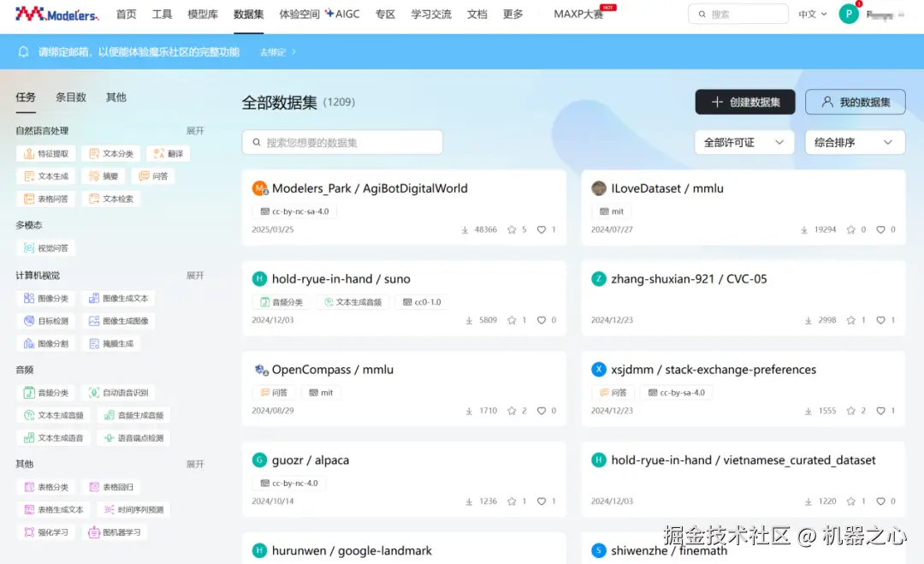Filter by the 表格问答 tag
924x564 pixels.
point(46,199)
